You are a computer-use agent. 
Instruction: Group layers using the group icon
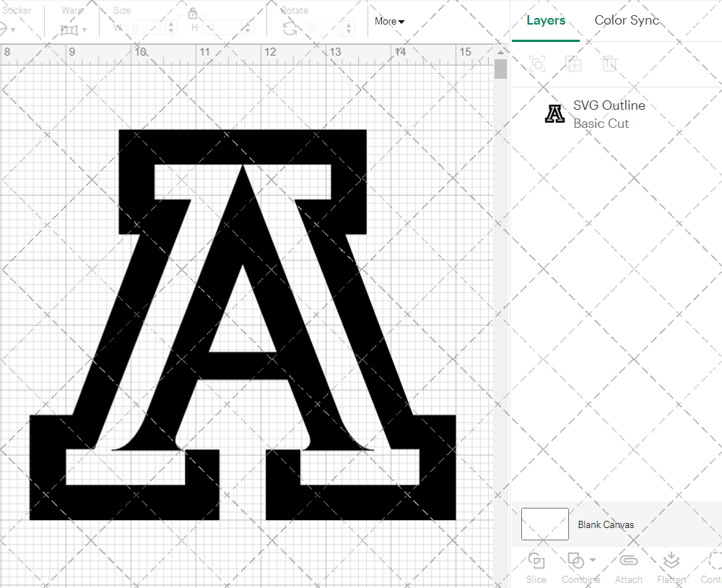click(x=537, y=64)
